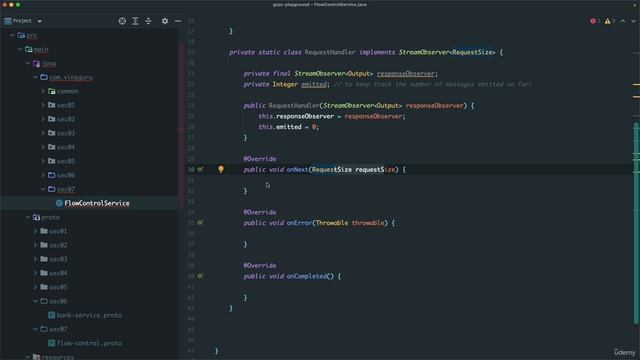
Task: Collapse the com.vinsguru package
Action: point(36,77)
